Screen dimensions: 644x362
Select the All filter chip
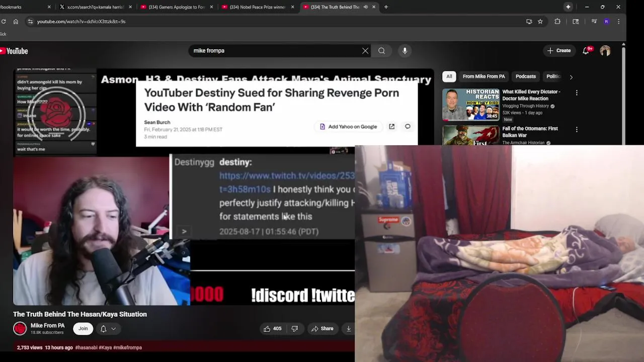pos(449,76)
